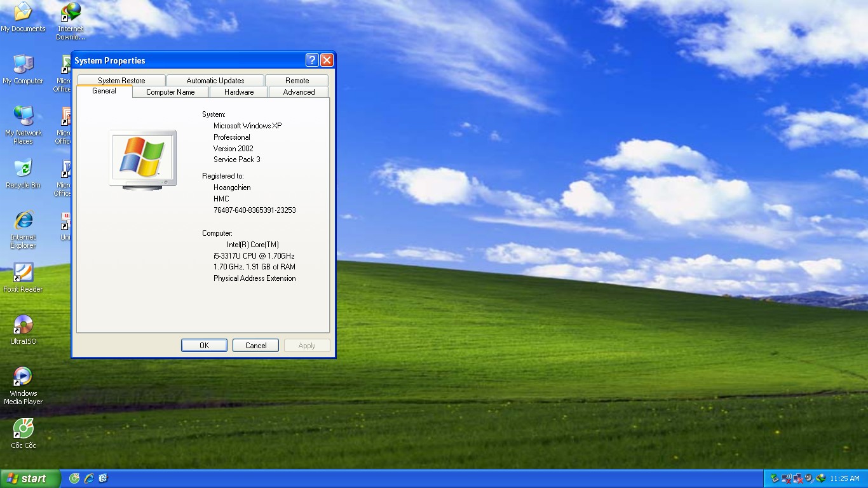Click Safely Remove Hardware tray icon

pyautogui.click(x=774, y=478)
